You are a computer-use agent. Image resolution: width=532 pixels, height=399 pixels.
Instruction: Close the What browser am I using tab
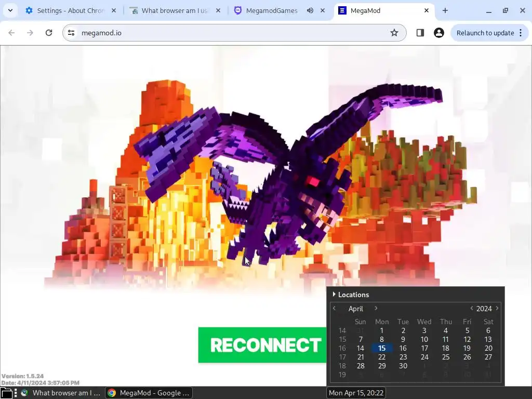[218, 10]
